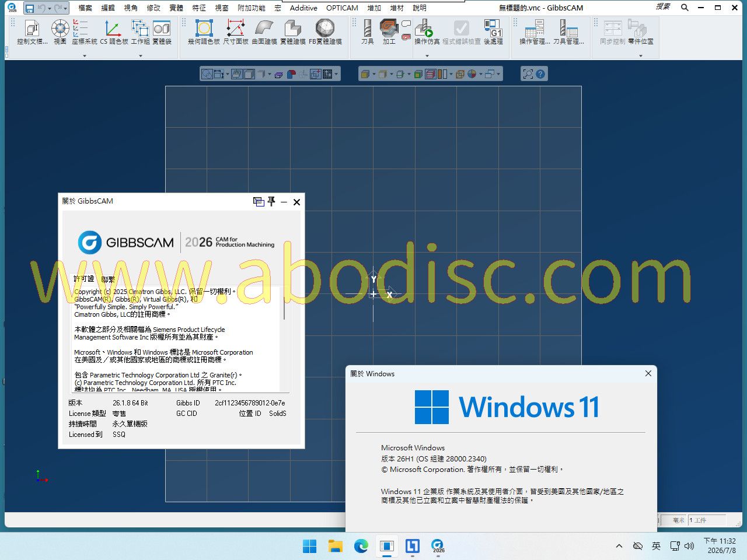747x560 pixels.
Task: Click the dock window icon in 關於 GibbsCAM
Action: 259,201
